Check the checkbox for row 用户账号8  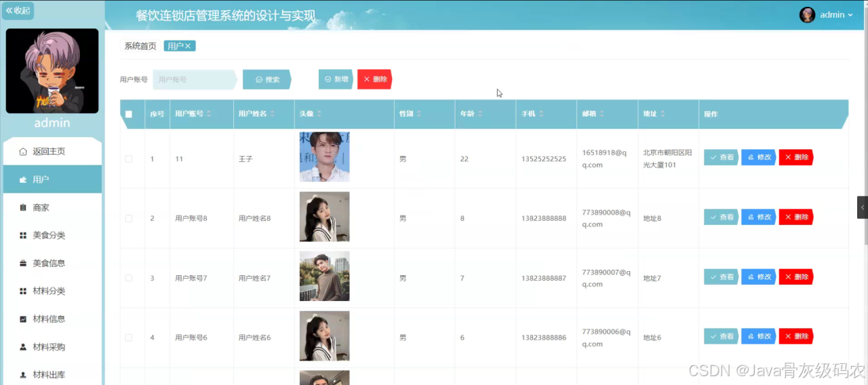coord(129,218)
